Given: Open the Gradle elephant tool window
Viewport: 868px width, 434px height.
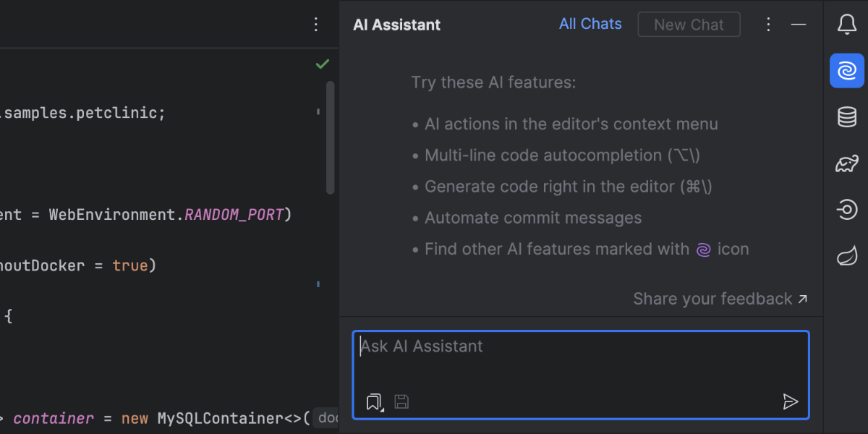Looking at the screenshot, I should [x=846, y=164].
